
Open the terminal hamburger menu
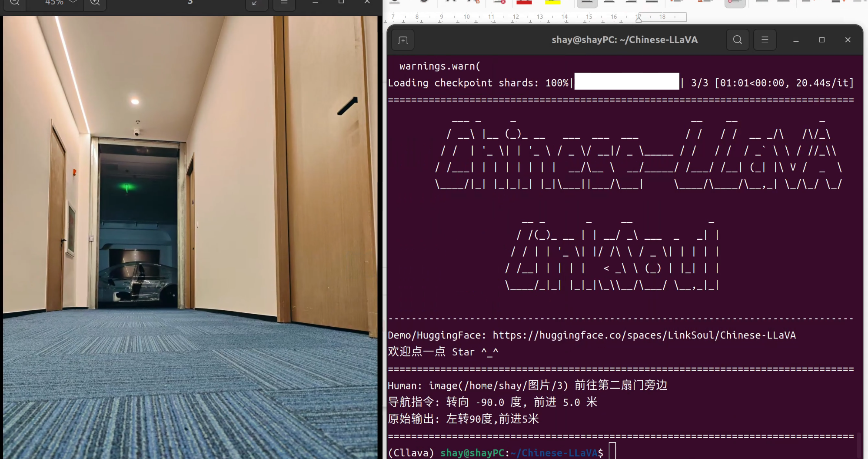[x=765, y=40]
